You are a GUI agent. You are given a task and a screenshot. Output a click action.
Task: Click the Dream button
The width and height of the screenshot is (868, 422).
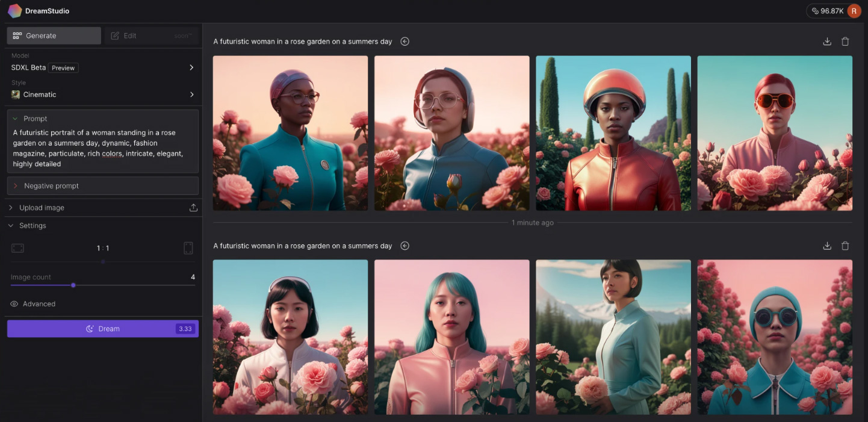103,329
